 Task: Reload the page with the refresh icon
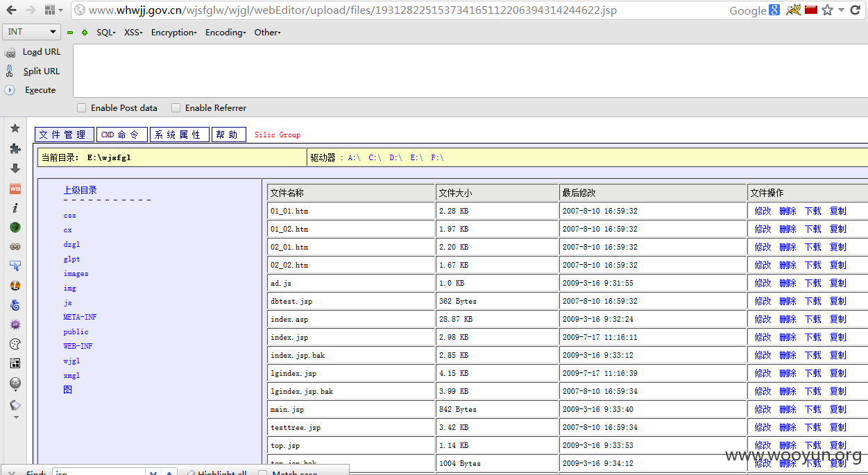tap(856, 10)
